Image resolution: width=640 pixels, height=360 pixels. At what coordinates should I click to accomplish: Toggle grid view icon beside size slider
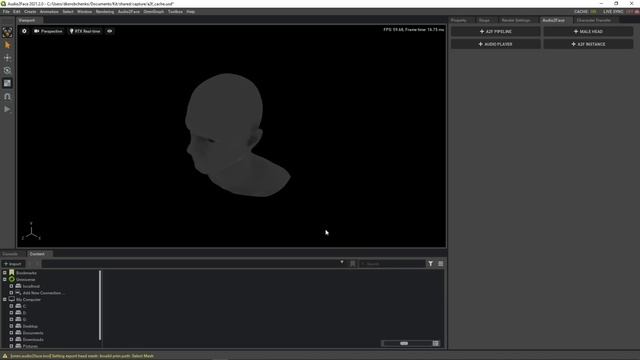click(x=436, y=343)
